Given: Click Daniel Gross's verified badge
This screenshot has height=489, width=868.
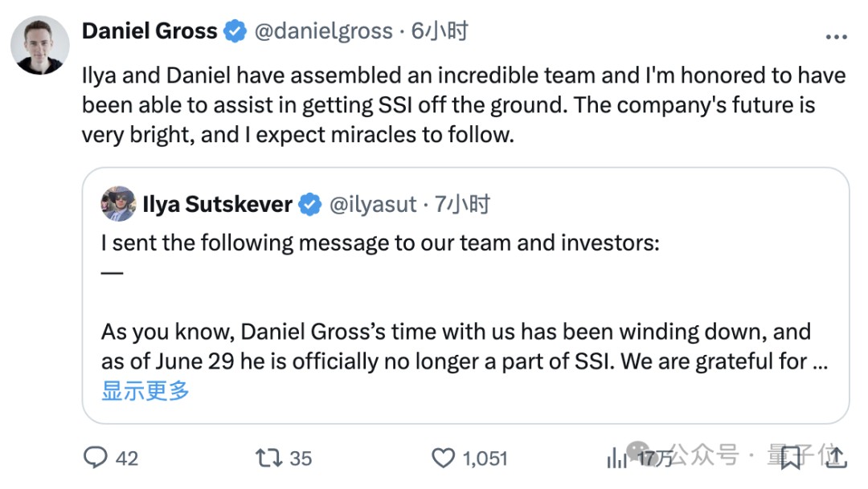Looking at the screenshot, I should pos(235,31).
